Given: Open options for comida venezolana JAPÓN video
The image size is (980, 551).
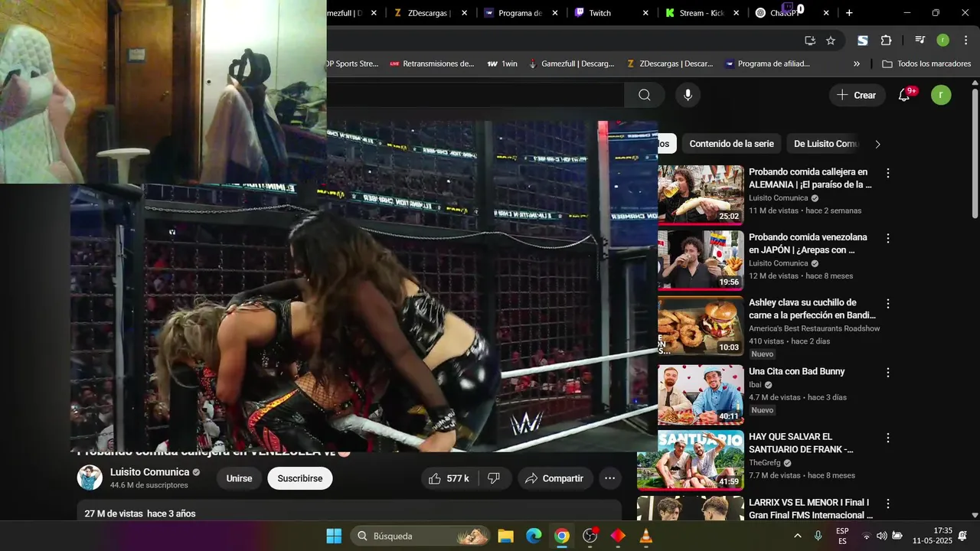Looking at the screenshot, I should pos(888,239).
